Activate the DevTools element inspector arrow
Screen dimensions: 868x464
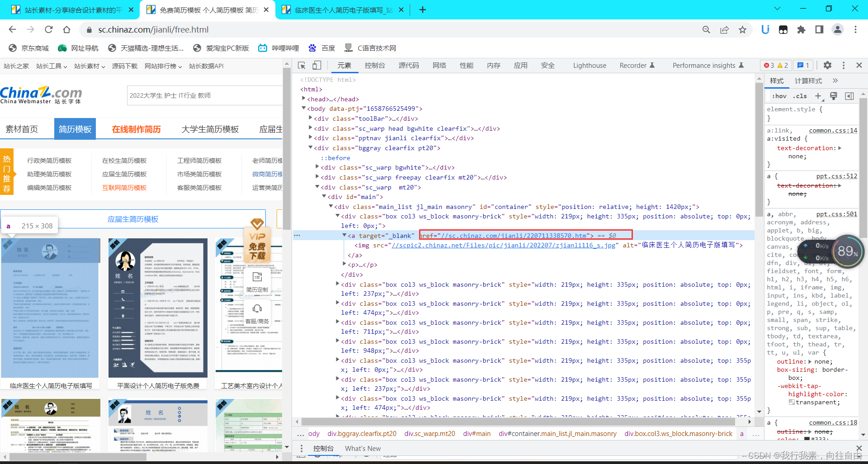click(302, 66)
